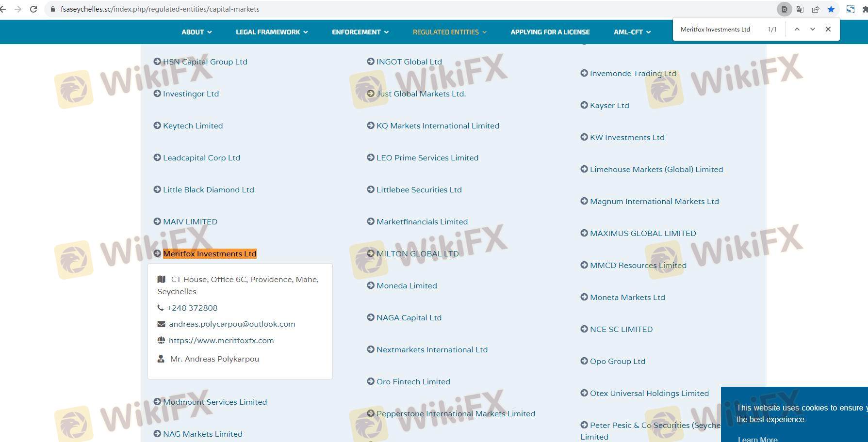This screenshot has height=442, width=868.
Task: Expand the NAGA Capital Ltd entry
Action: [409, 318]
